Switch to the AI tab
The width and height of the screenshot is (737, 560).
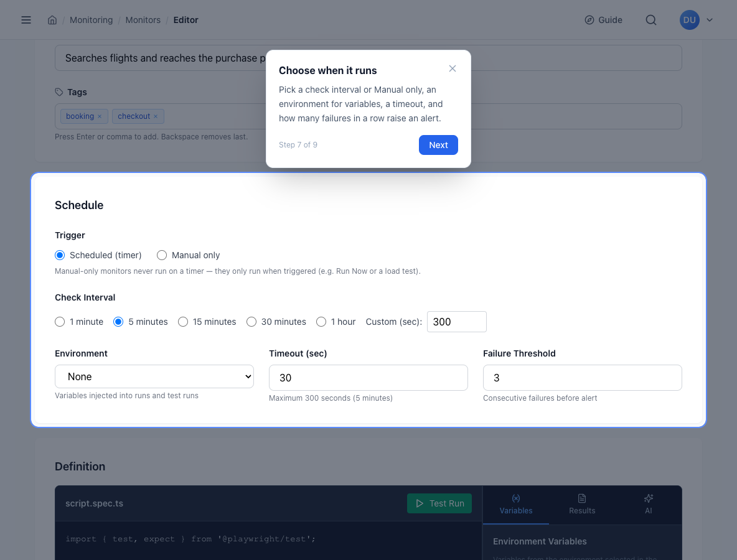point(648,505)
